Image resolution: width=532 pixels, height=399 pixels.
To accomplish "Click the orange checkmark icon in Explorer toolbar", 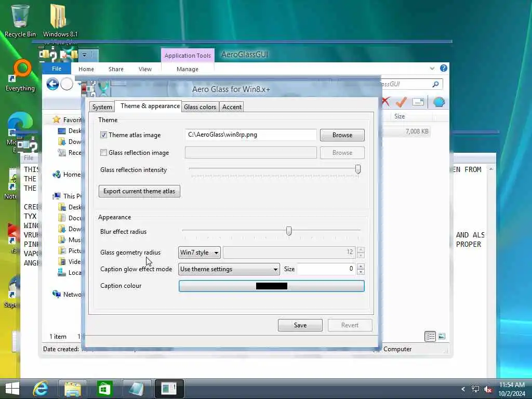I will point(402,102).
